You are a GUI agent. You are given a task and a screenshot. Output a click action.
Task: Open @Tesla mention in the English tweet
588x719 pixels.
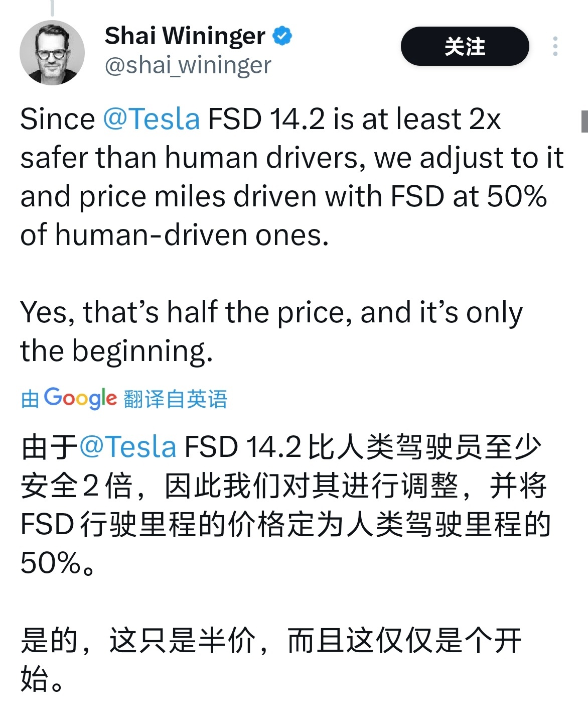[152, 119]
